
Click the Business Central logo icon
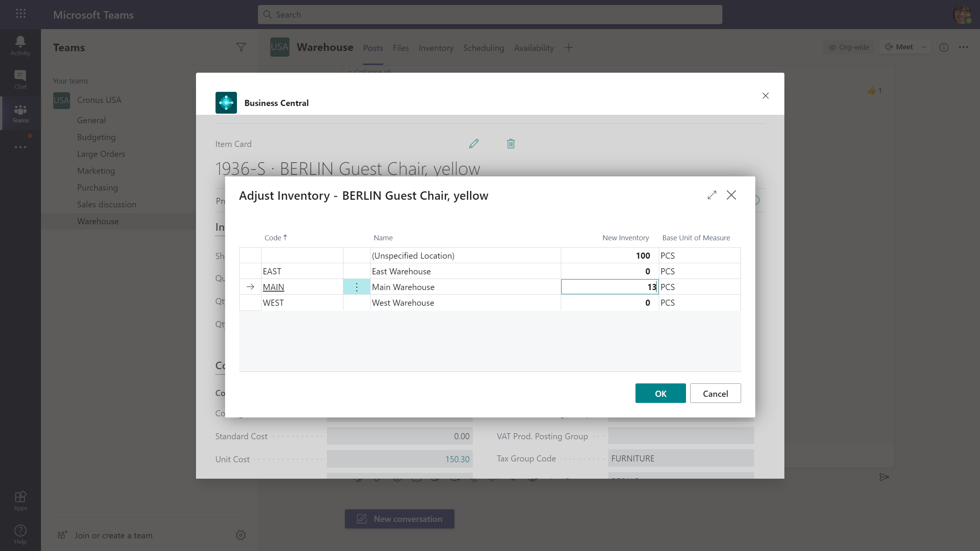click(x=226, y=102)
